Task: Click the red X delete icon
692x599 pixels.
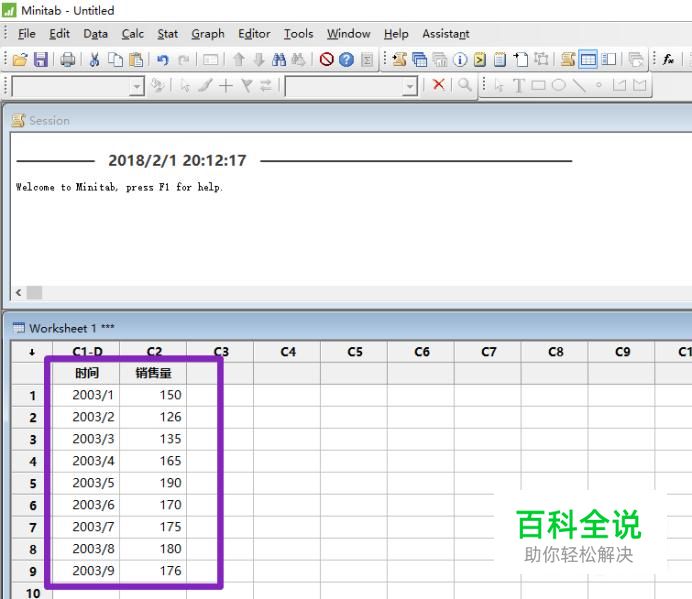Action: 439,84
